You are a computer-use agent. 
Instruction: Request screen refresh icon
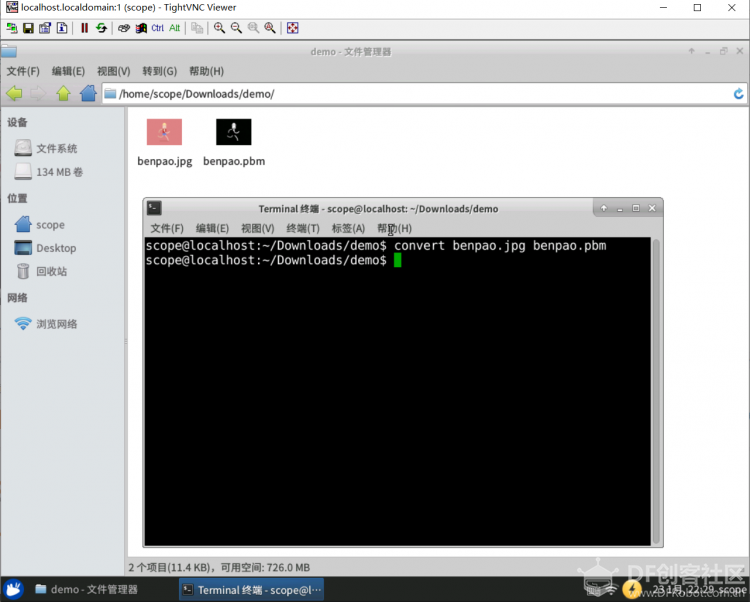pyautogui.click(x=101, y=28)
